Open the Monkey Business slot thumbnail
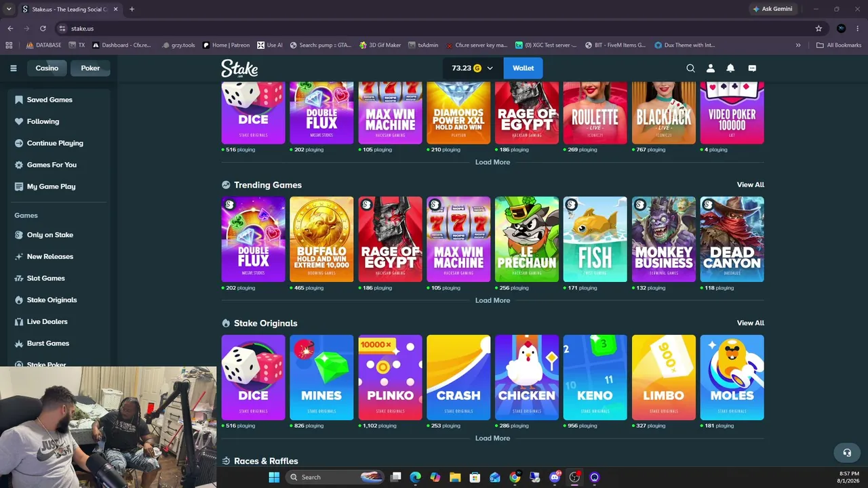 click(x=664, y=239)
